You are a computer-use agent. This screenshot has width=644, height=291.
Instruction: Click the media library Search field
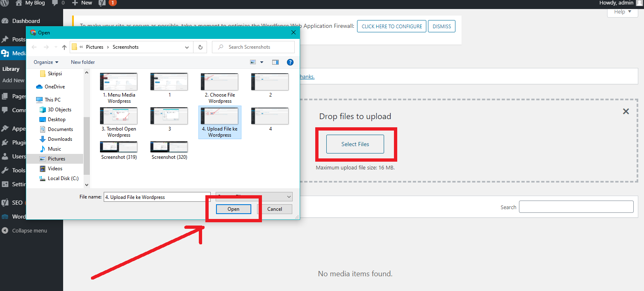(576, 207)
